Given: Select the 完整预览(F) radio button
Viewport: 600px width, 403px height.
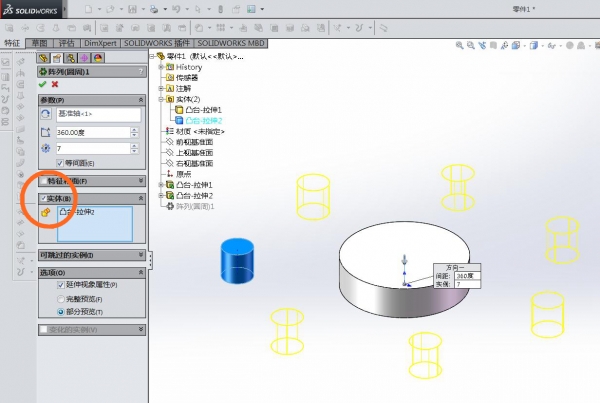Looking at the screenshot, I should pos(60,299).
